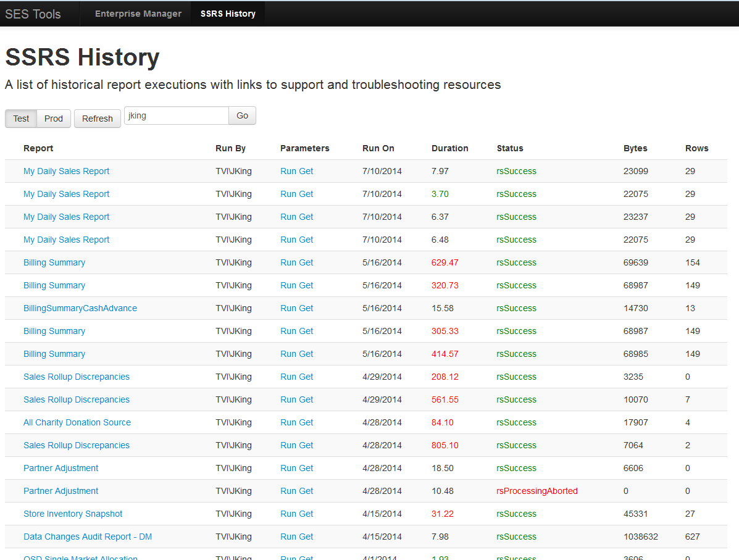Open Sales Rollup Discrepancies with duration 805.10
The width and height of the screenshot is (739, 560).
[x=77, y=445]
